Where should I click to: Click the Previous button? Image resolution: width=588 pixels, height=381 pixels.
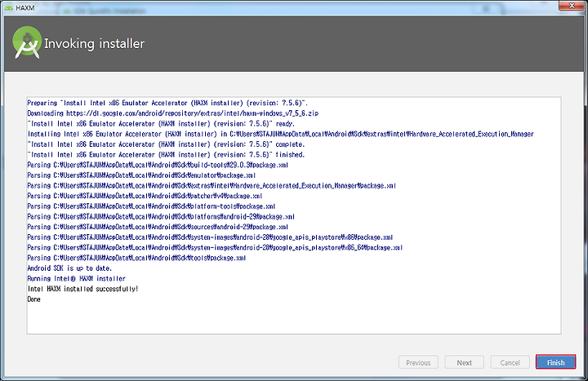click(418, 362)
